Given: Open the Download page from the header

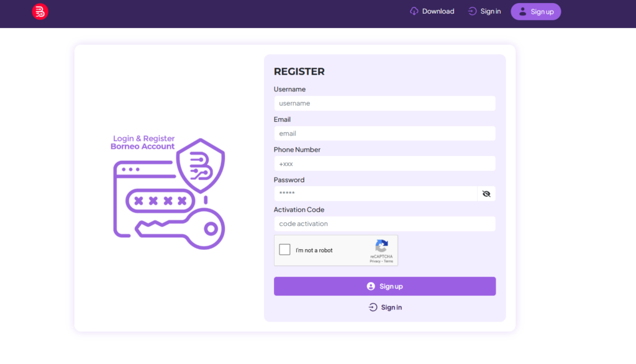Looking at the screenshot, I should coord(438,11).
